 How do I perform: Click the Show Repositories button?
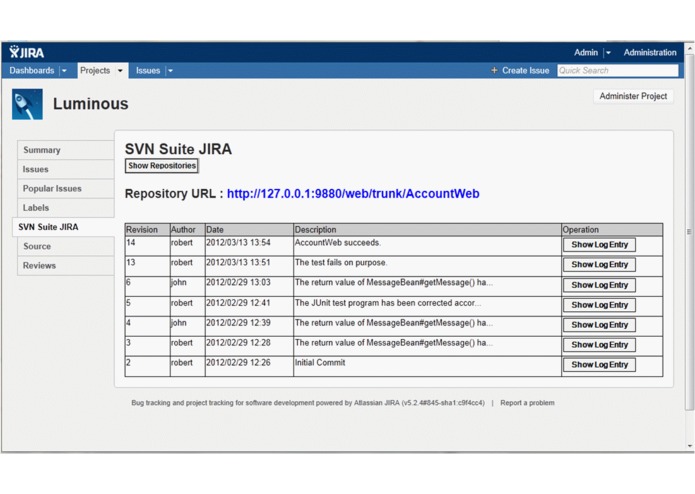pyautogui.click(x=162, y=166)
